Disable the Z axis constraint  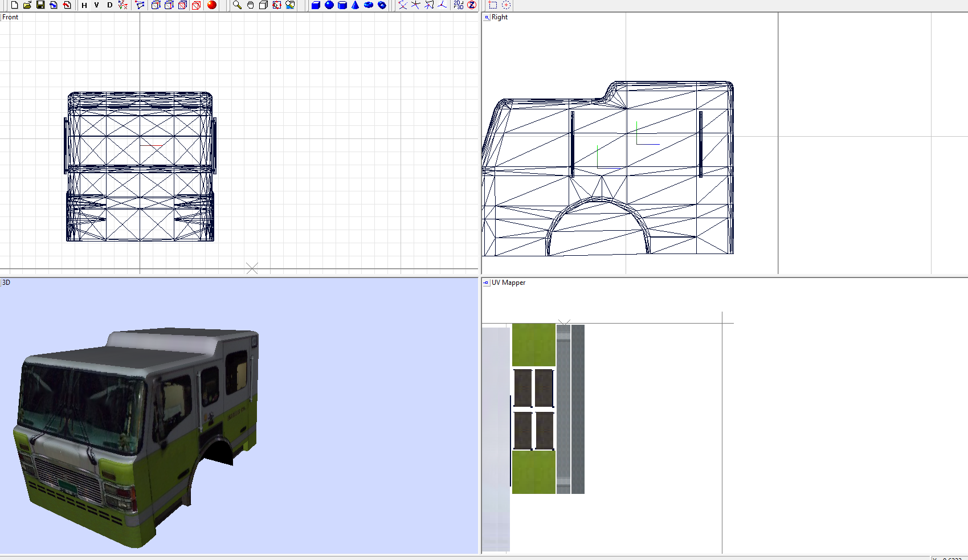(472, 5)
